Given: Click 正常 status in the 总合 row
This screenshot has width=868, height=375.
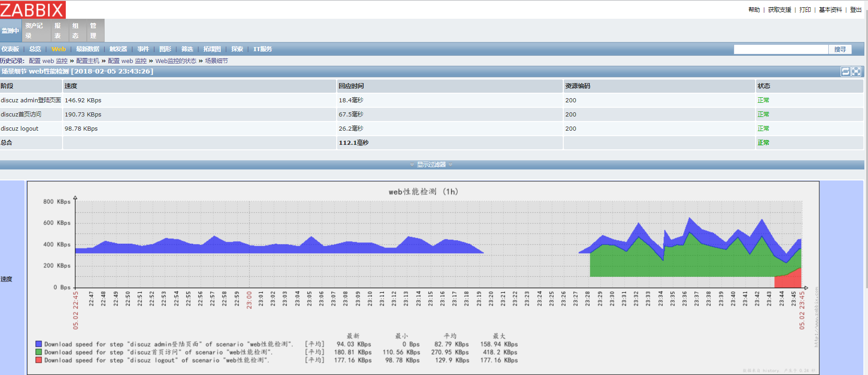Looking at the screenshot, I should point(763,143).
